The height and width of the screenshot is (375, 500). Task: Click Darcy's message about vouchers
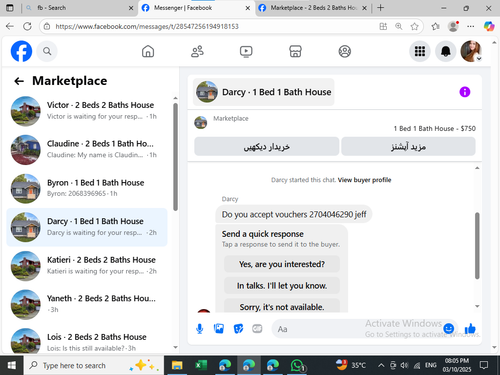(294, 214)
